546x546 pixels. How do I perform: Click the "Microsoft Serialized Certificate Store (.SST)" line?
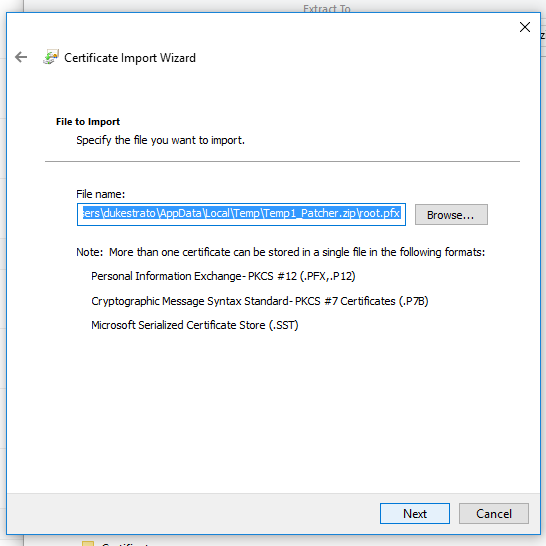click(x=195, y=325)
